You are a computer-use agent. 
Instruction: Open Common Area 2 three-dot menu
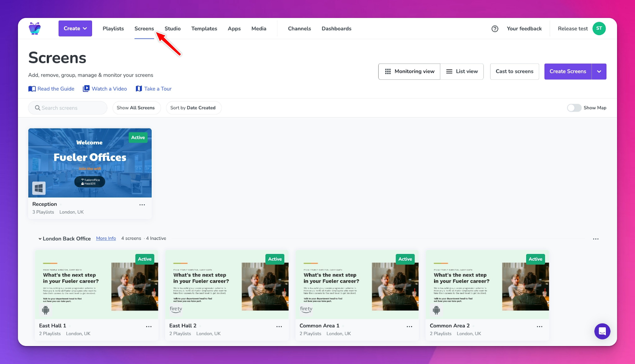click(539, 327)
